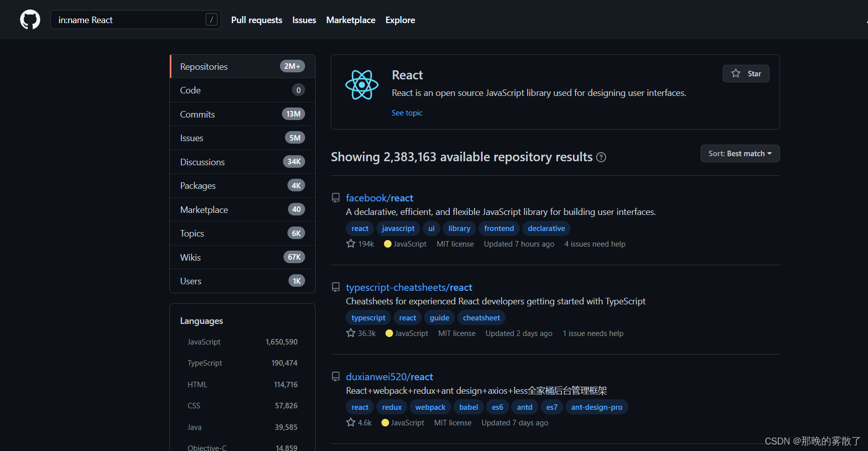Click the yellow JavaScript dot for typescript-cheatsheets/react

(x=389, y=333)
